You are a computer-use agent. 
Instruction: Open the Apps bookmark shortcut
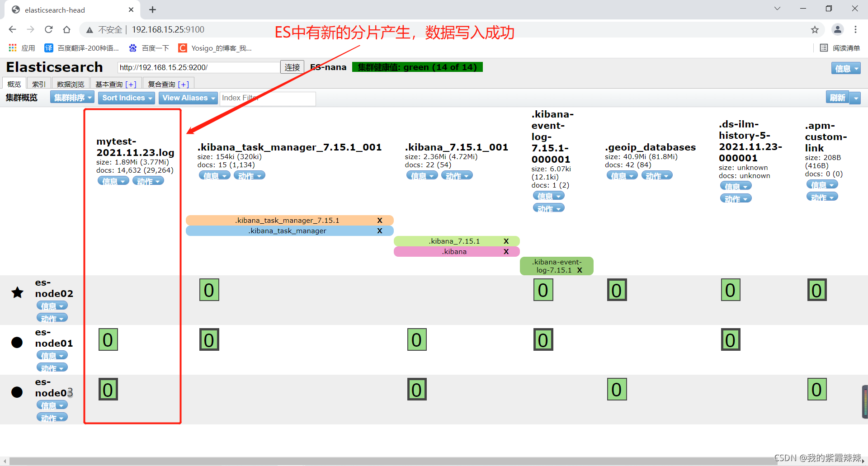[22, 48]
